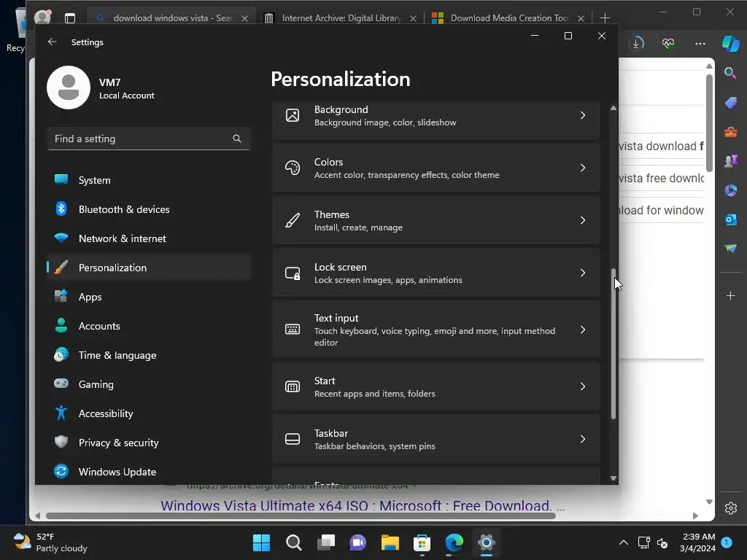Open Edge sidebar Tools briefcase icon
747x560 pixels.
click(x=730, y=132)
